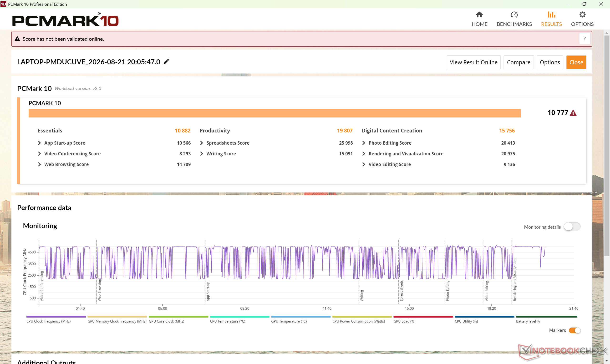Click the PCMark 10 logo
Screen dimensions: 610x364
pyautogui.click(x=65, y=19)
